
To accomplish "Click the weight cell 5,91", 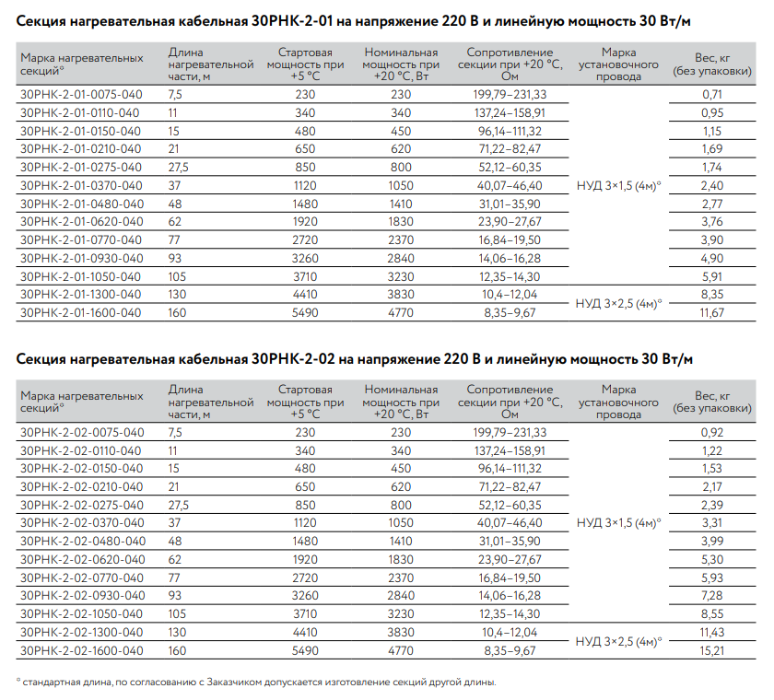I will [712, 276].
